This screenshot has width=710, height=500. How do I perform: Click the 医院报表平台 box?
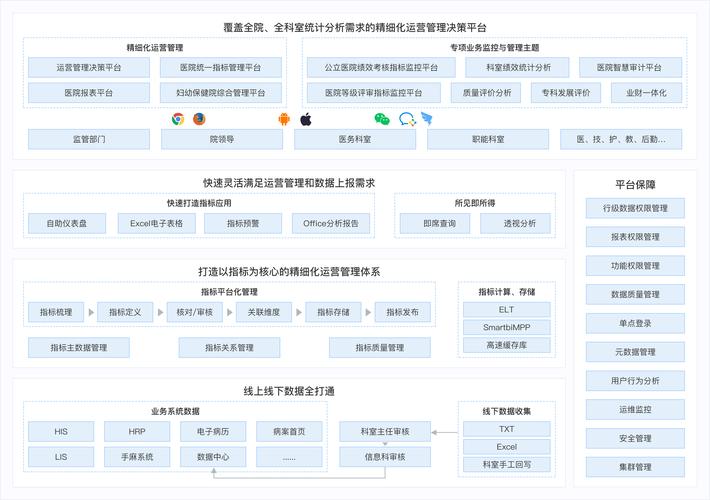pyautogui.click(x=89, y=93)
